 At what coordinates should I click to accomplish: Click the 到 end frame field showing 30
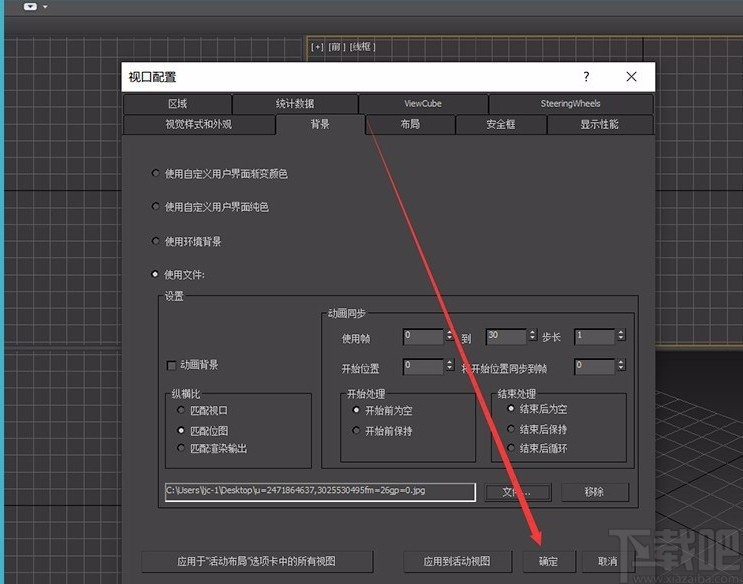(506, 336)
